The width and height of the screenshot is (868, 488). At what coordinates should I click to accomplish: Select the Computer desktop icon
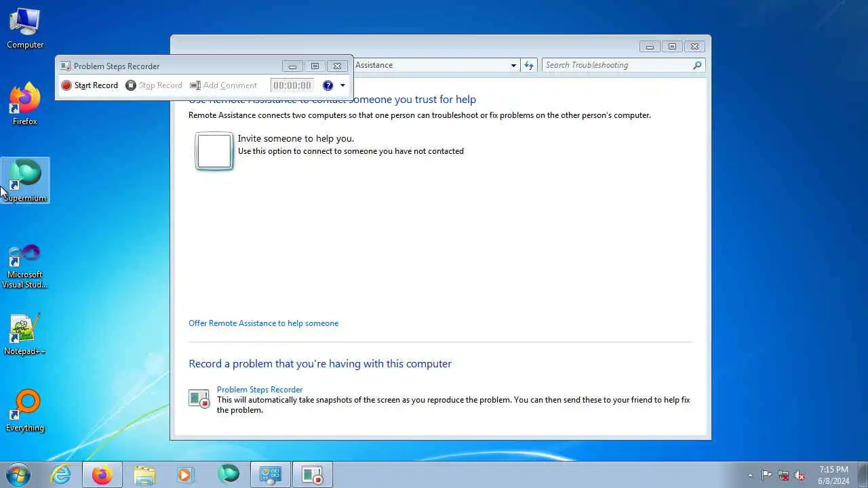tap(25, 28)
